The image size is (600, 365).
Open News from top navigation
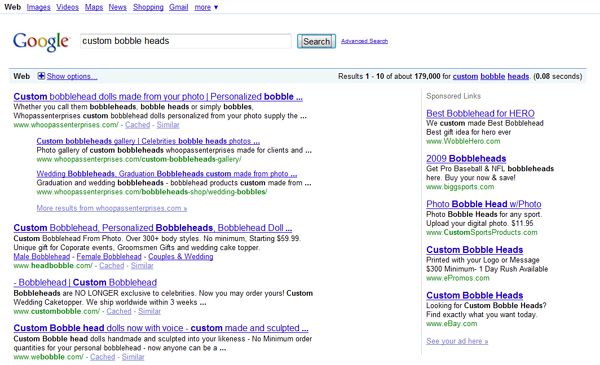(117, 7)
